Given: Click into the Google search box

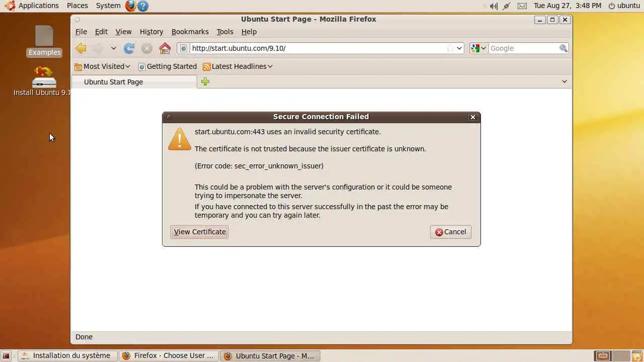Looking at the screenshot, I should (523, 48).
